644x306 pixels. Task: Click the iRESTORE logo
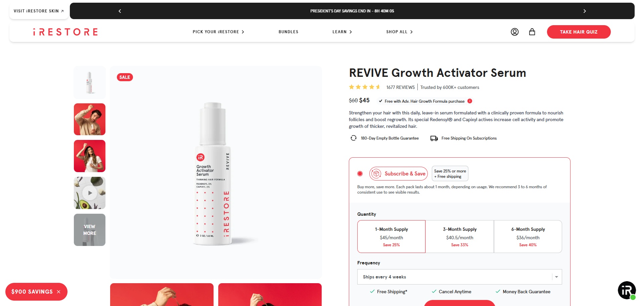tap(65, 32)
